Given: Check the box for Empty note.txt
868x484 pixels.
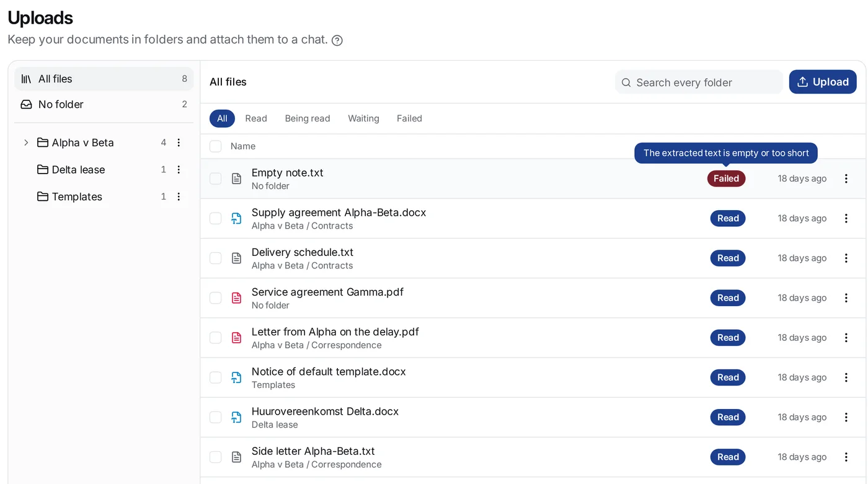Looking at the screenshot, I should [x=215, y=178].
